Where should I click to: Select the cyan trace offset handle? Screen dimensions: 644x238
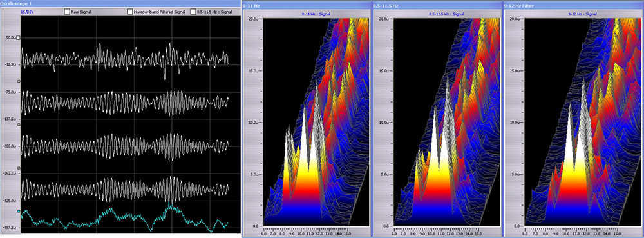pyautogui.click(x=18, y=212)
